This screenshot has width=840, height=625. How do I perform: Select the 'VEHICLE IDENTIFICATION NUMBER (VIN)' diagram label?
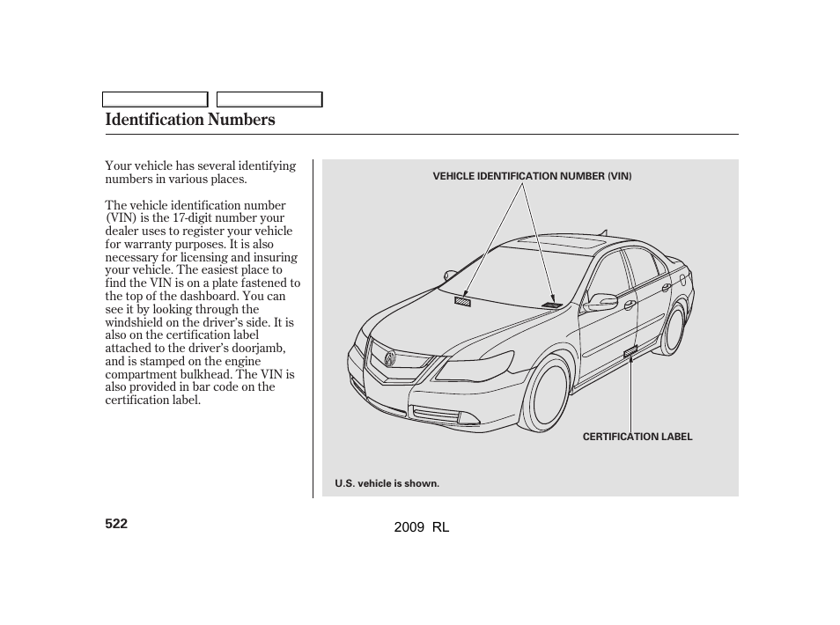pos(532,176)
